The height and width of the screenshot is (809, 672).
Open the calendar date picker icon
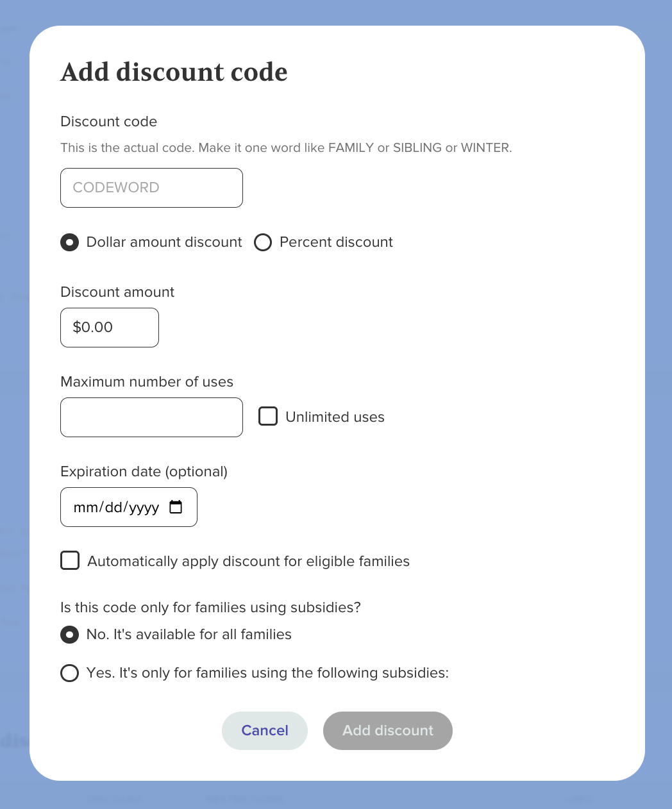[x=175, y=506]
